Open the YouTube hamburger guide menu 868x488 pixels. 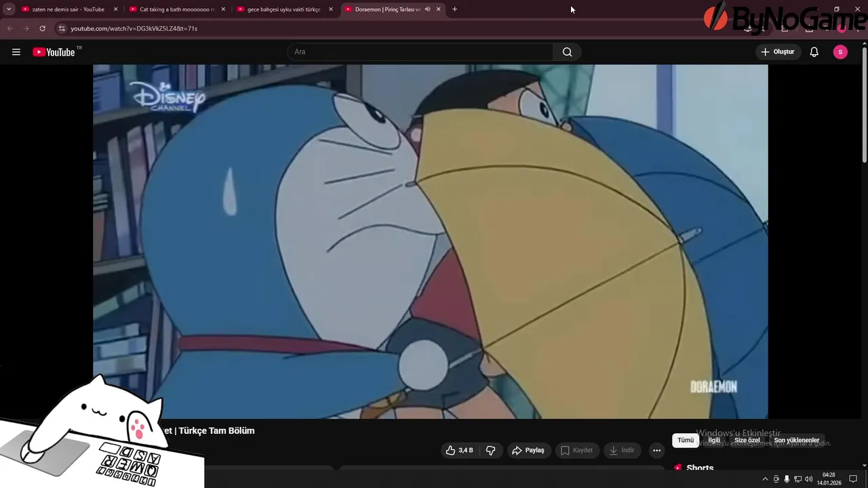[16, 52]
